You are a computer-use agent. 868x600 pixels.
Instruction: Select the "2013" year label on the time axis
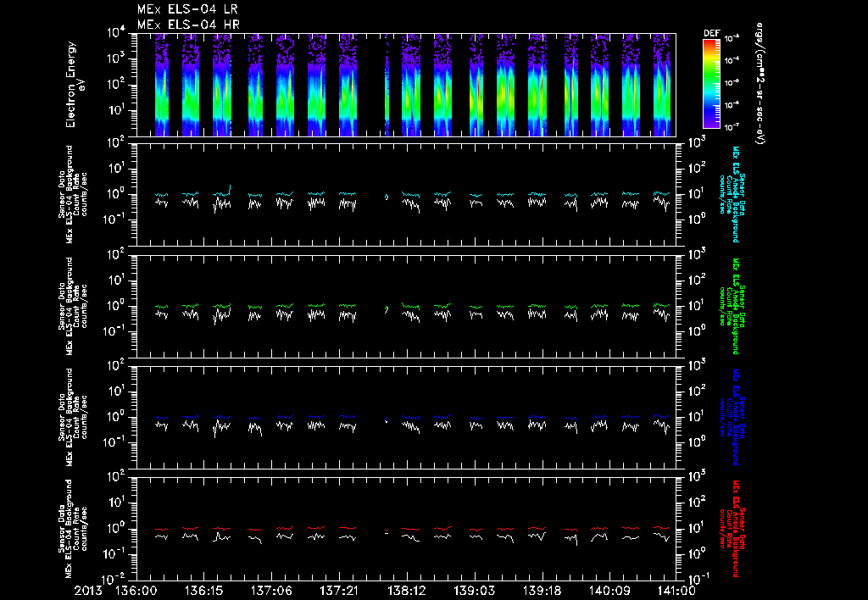[x=88, y=591]
